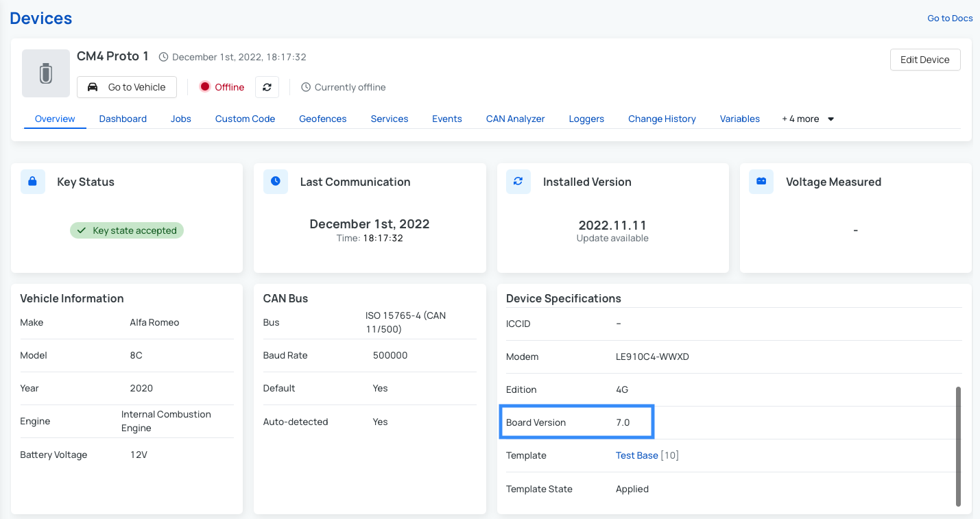980x519 pixels.
Task: Click the 12V battery voltage value
Action: point(139,455)
